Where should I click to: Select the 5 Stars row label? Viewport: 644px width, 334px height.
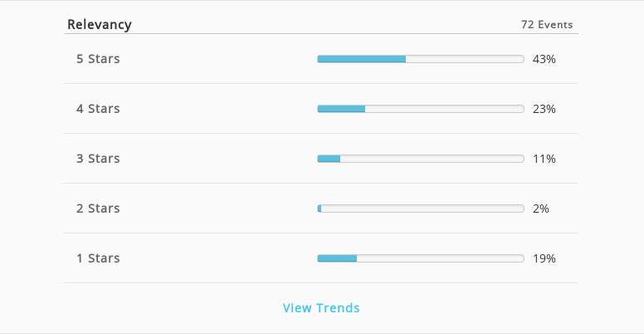pyautogui.click(x=98, y=59)
